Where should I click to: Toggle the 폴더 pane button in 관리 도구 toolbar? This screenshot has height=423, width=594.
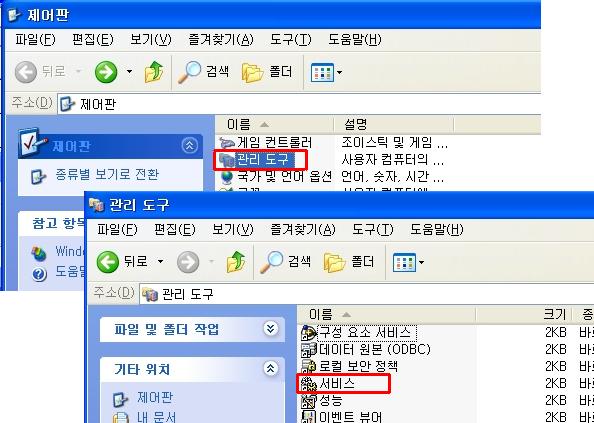pyautogui.click(x=349, y=262)
